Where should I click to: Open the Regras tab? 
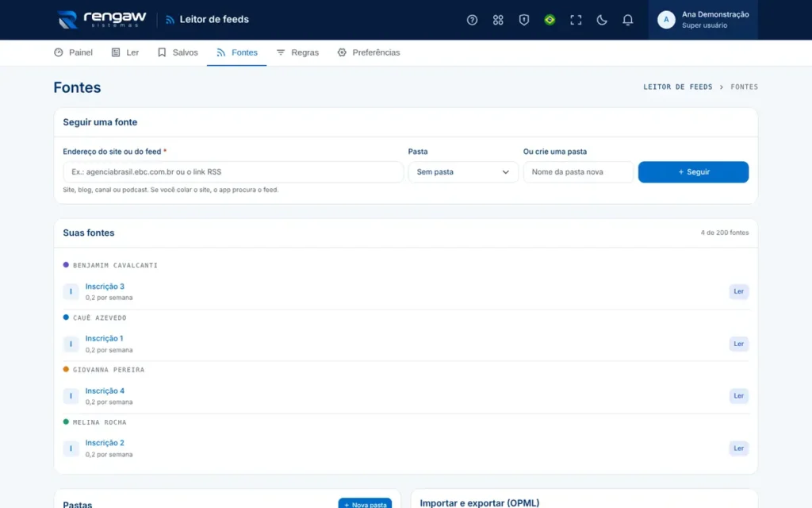(297, 52)
